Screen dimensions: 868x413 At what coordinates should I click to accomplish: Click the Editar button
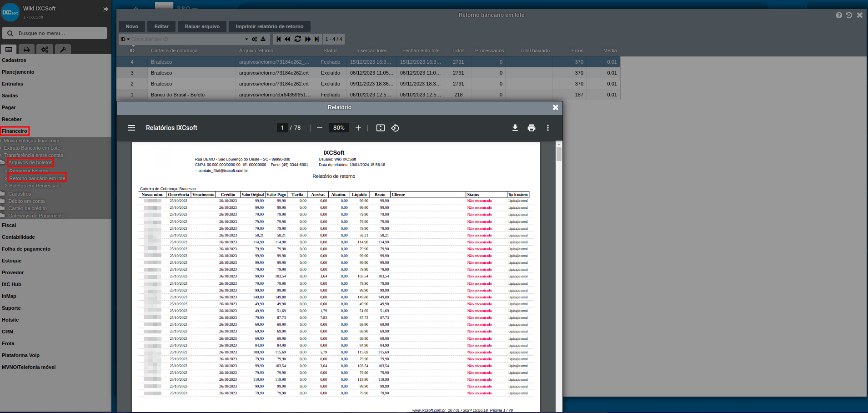pyautogui.click(x=161, y=26)
